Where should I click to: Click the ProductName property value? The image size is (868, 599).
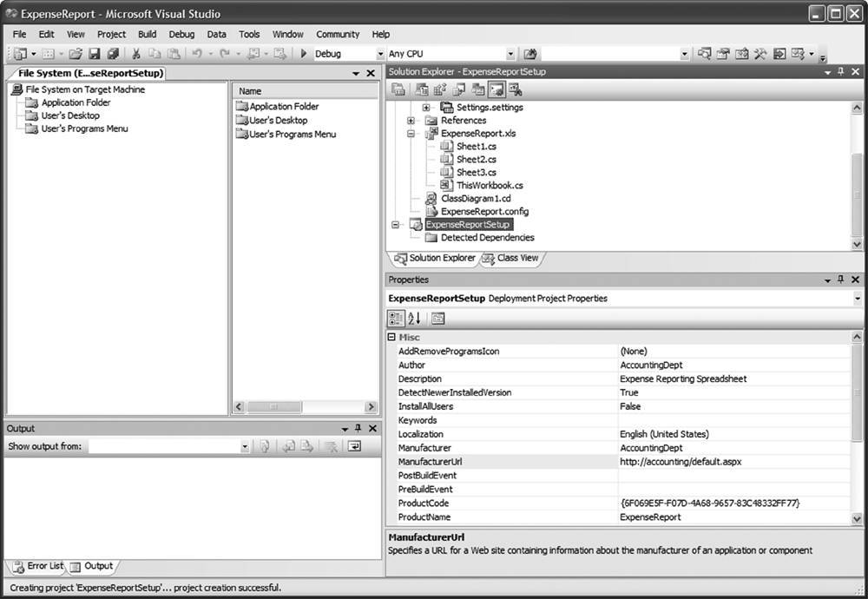click(x=734, y=517)
